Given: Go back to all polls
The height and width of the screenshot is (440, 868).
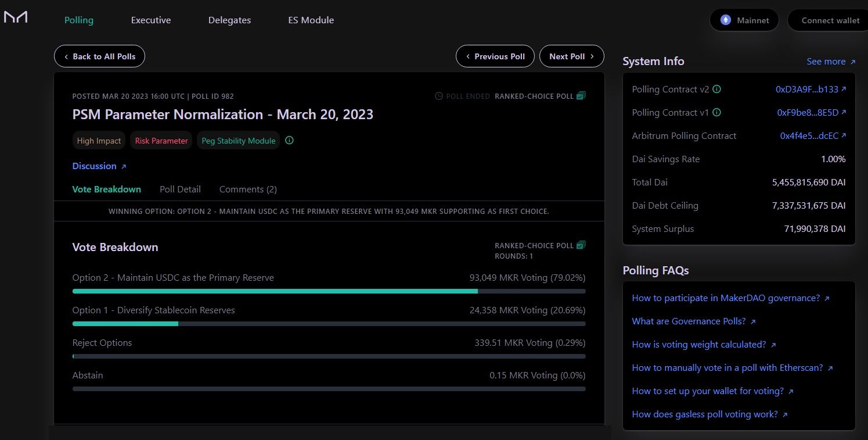Looking at the screenshot, I should (99, 56).
